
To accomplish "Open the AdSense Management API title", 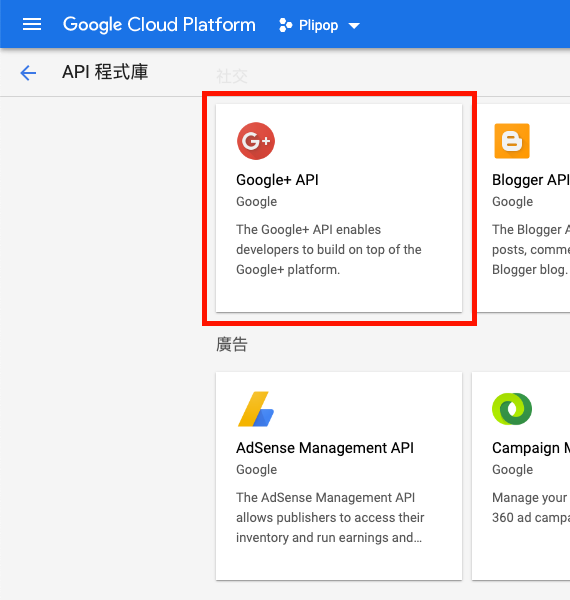I will click(325, 448).
